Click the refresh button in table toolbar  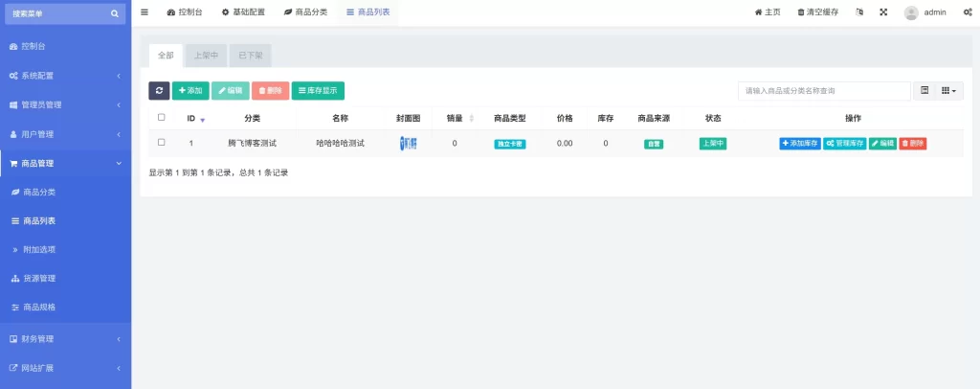pyautogui.click(x=159, y=91)
